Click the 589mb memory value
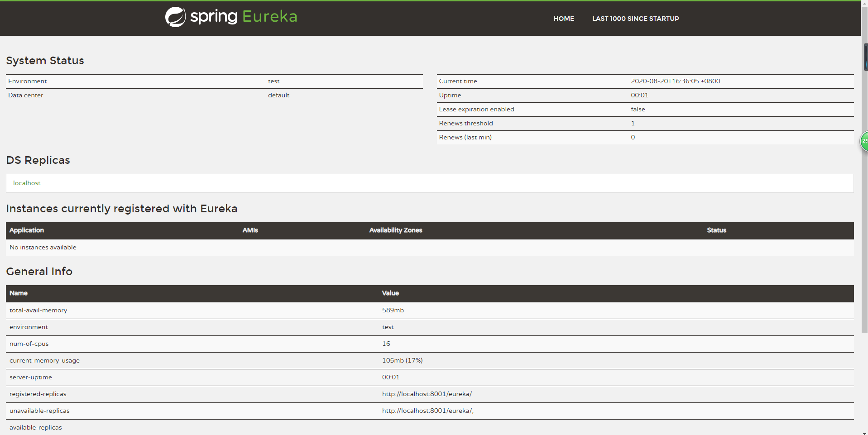The width and height of the screenshot is (868, 435). (393, 310)
